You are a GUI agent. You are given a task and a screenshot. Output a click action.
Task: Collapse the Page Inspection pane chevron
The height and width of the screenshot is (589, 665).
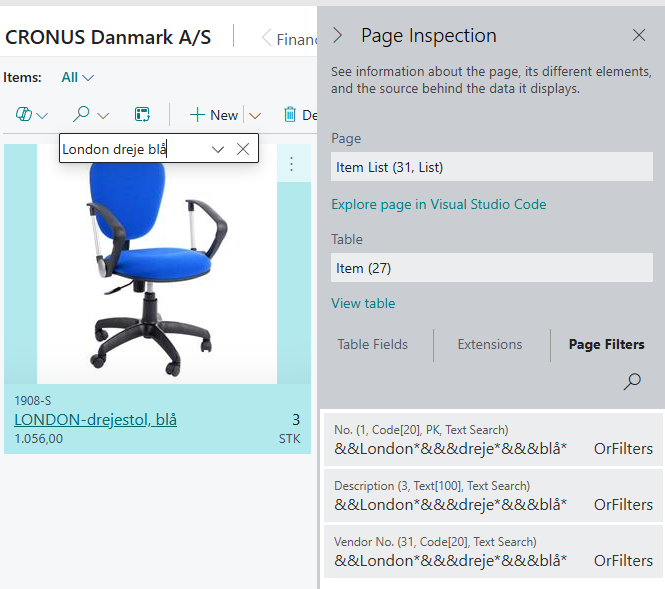[338, 35]
